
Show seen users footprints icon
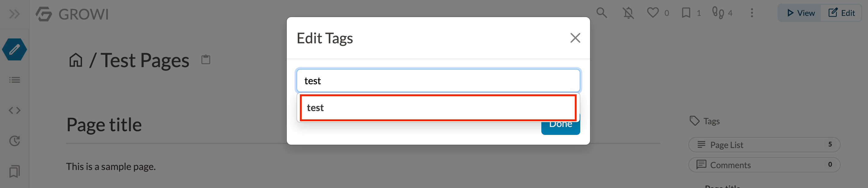click(718, 13)
